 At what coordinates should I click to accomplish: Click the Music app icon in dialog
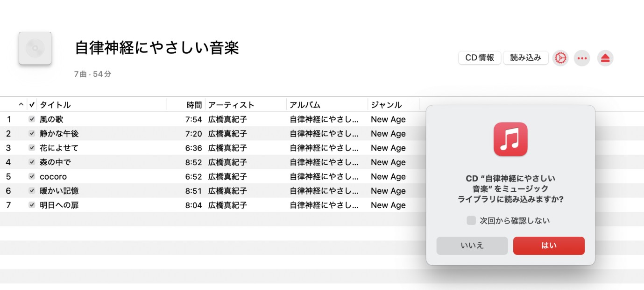[510, 139]
